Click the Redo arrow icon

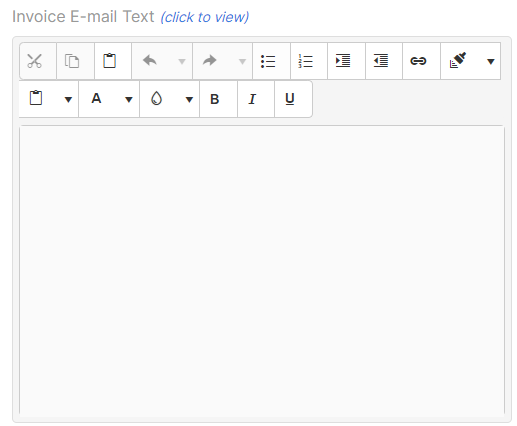click(210, 61)
